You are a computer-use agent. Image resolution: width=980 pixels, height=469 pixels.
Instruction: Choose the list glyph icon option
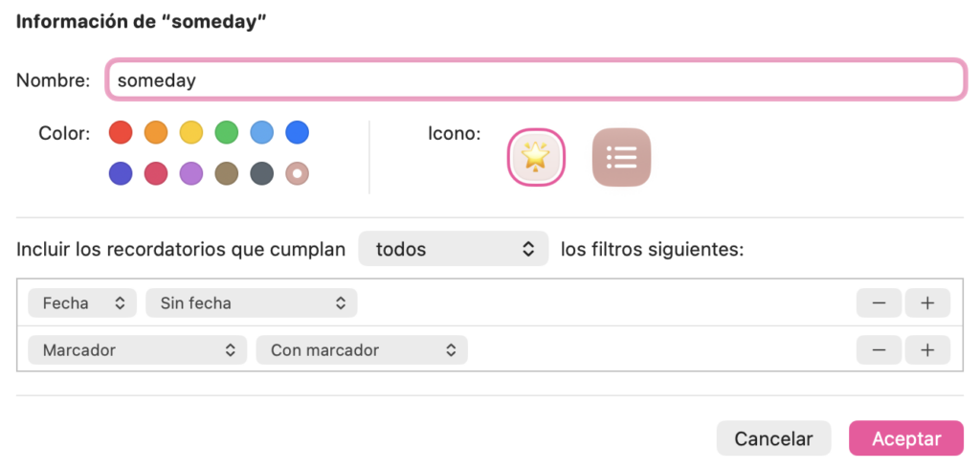coord(621,157)
